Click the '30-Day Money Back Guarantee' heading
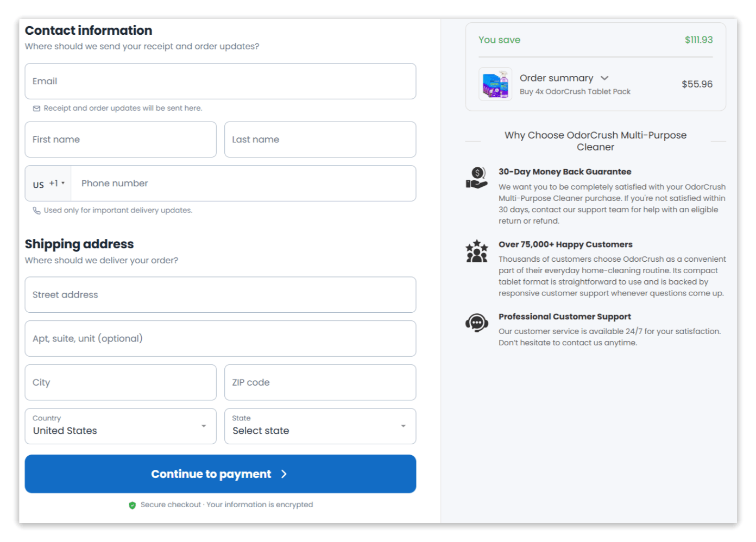 pos(565,172)
